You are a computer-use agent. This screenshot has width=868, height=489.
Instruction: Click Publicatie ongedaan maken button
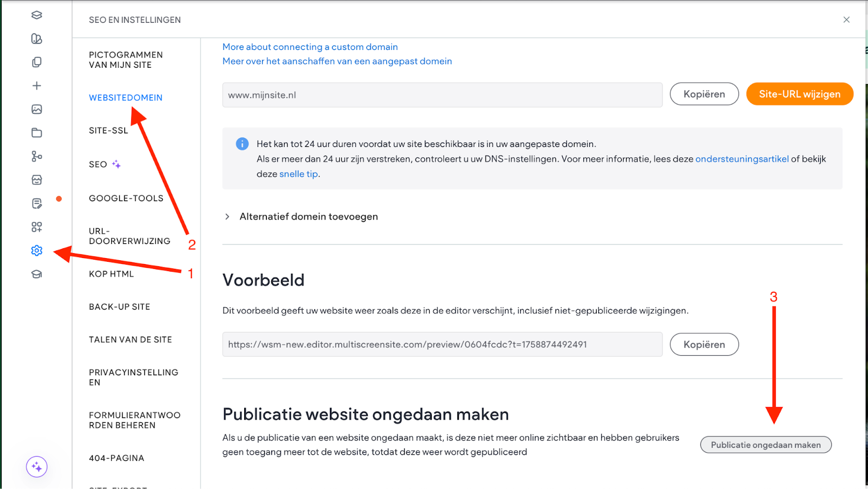click(x=765, y=445)
